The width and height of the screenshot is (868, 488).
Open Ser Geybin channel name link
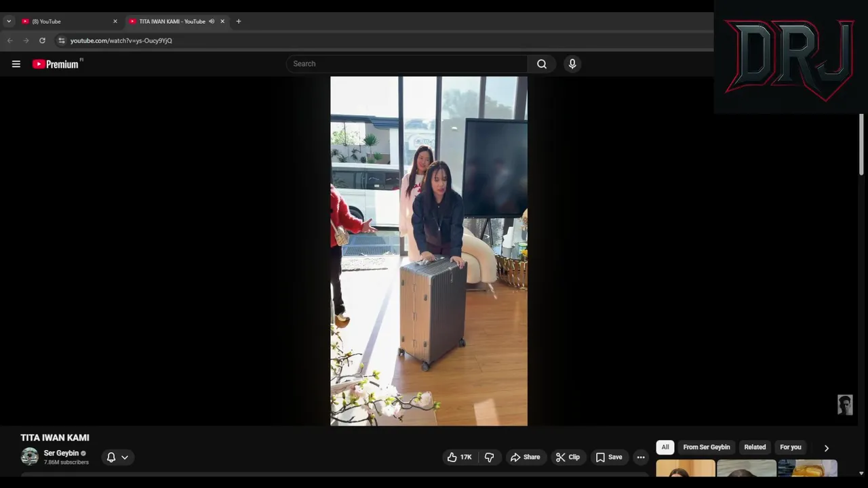tap(61, 453)
